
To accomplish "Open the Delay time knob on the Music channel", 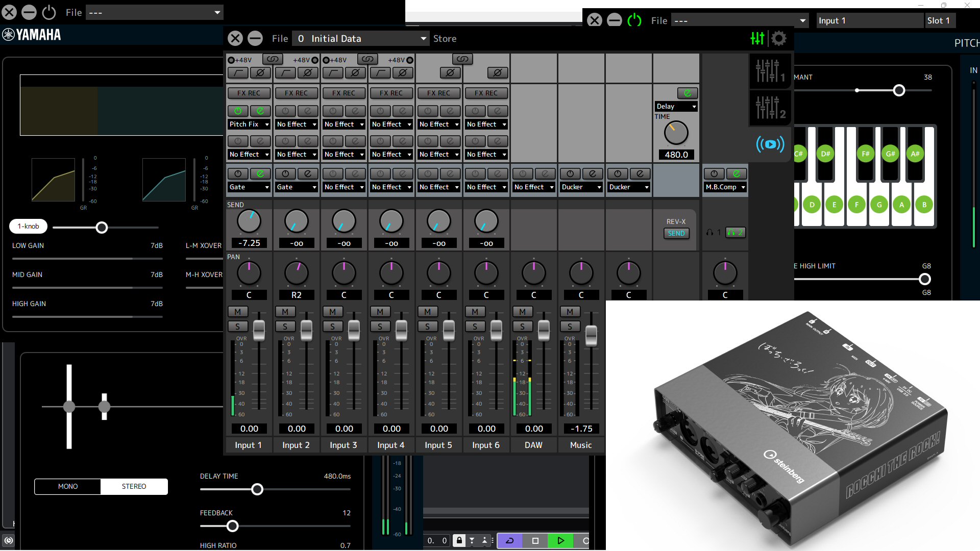I will [675, 134].
